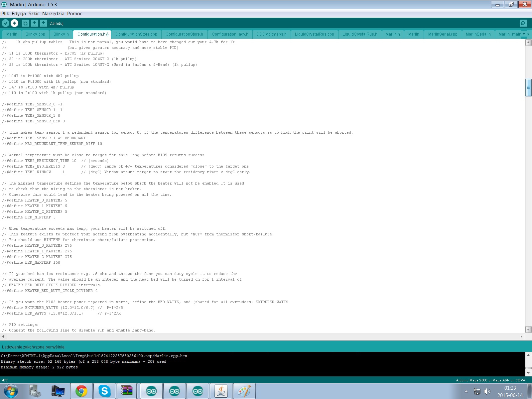Switch to the MarlinSerial.h tab
Screen dimensions: 532x399
(478, 34)
